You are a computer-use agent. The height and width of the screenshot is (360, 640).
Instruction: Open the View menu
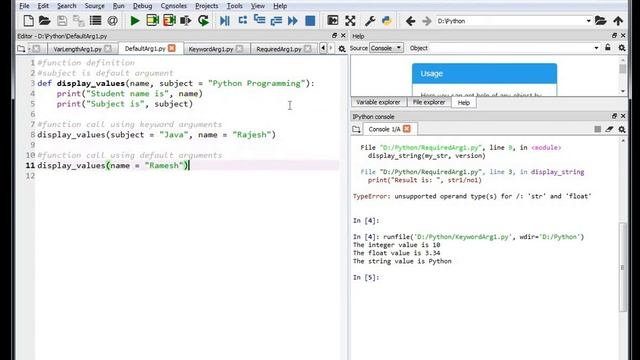click(258, 6)
